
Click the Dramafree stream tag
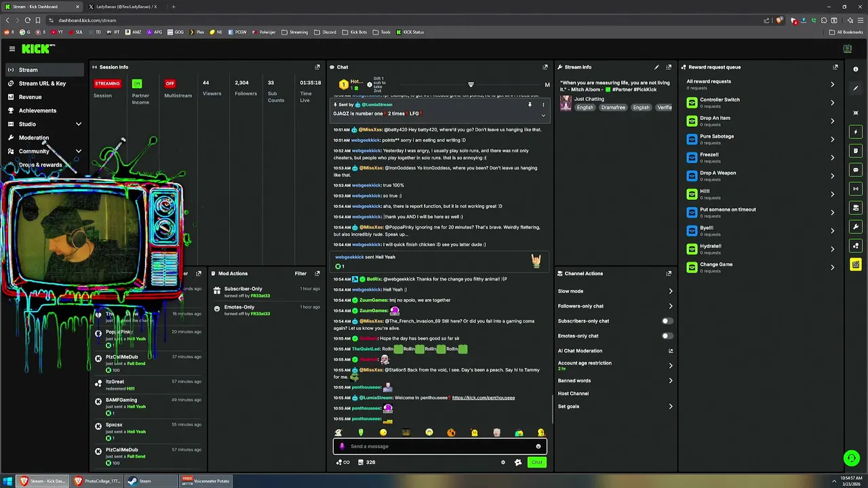coord(612,108)
